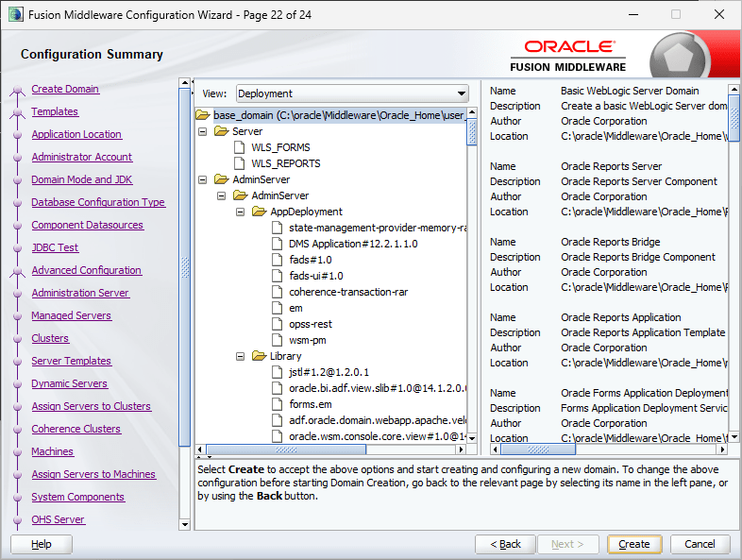
Task: Click the file icon beside wsm-pm
Action: tap(278, 340)
